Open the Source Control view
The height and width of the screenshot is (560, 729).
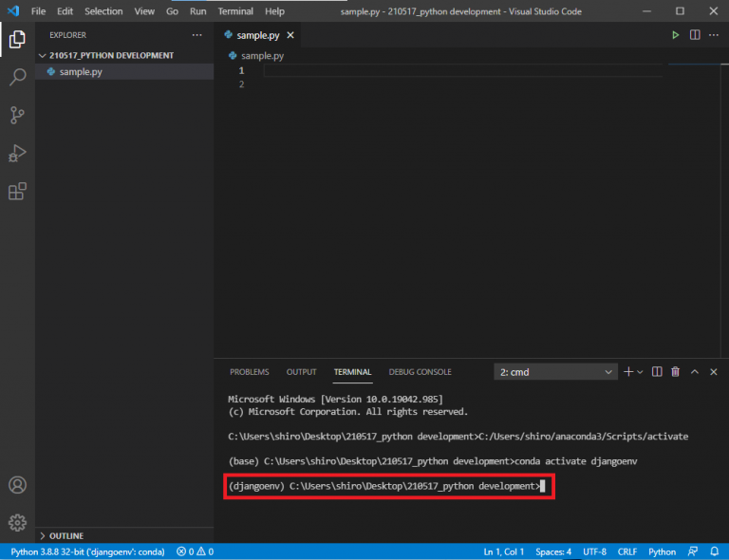[17, 116]
